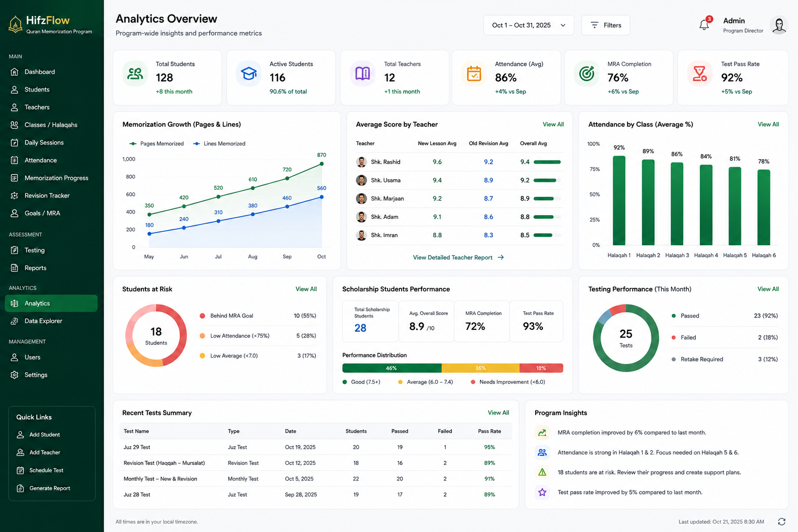Select the active Analytics item
The height and width of the screenshot is (532, 798).
point(51,303)
